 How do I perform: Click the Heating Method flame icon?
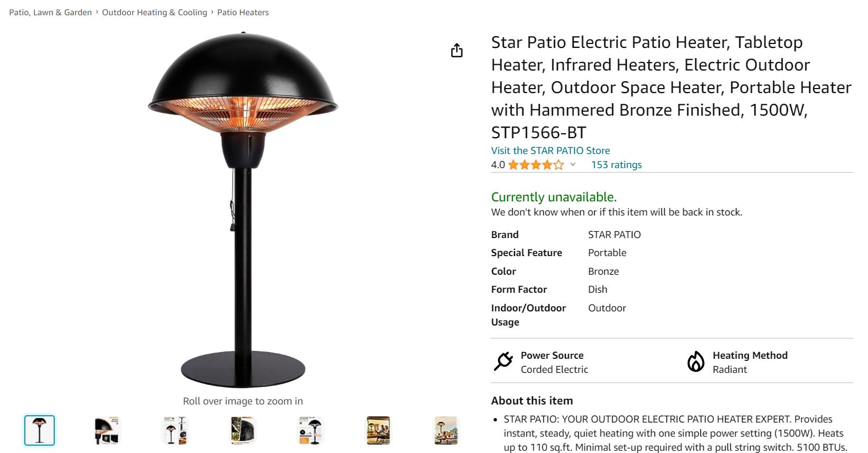696,362
